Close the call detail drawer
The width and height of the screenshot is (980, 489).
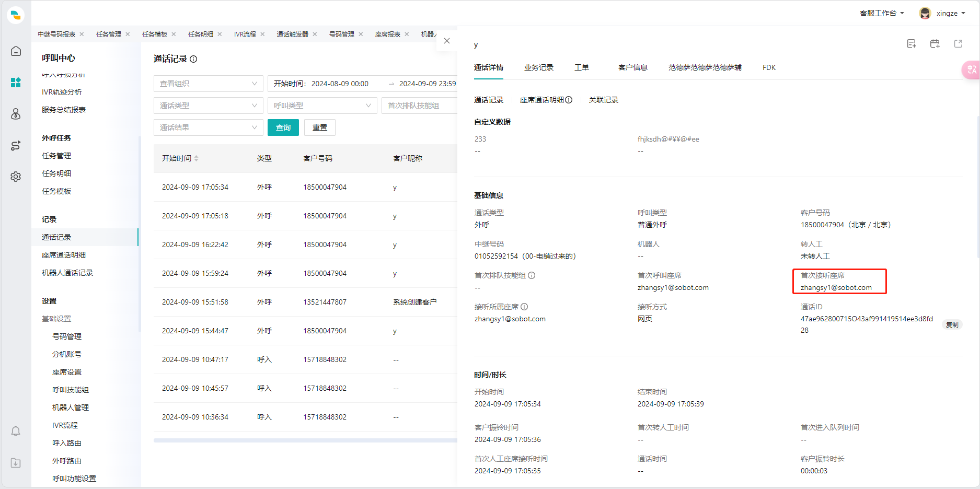[447, 41]
